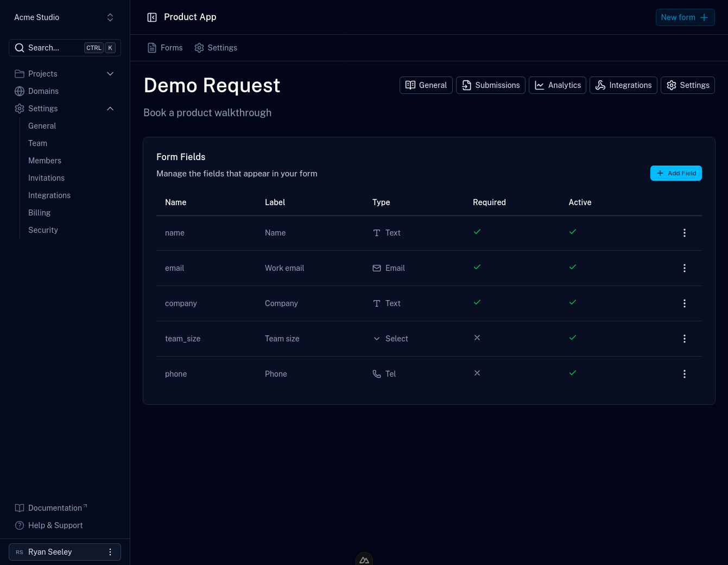Open the Submissions tab

tap(491, 85)
